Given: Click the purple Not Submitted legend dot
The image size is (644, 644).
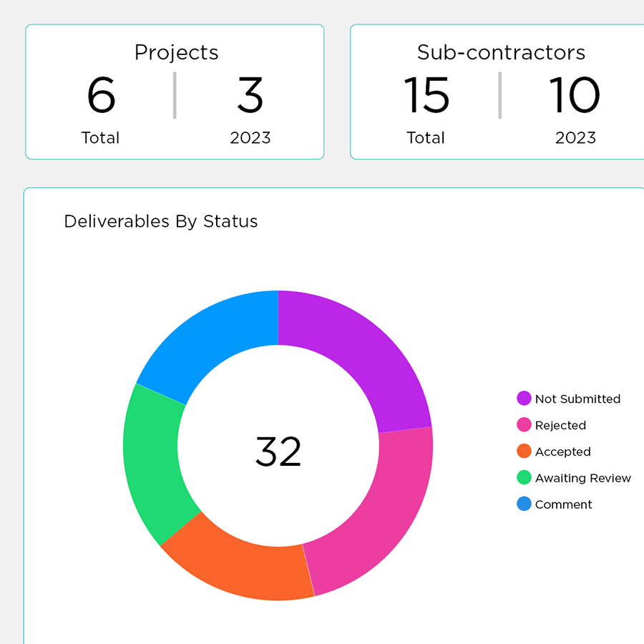Looking at the screenshot, I should click(x=524, y=399).
